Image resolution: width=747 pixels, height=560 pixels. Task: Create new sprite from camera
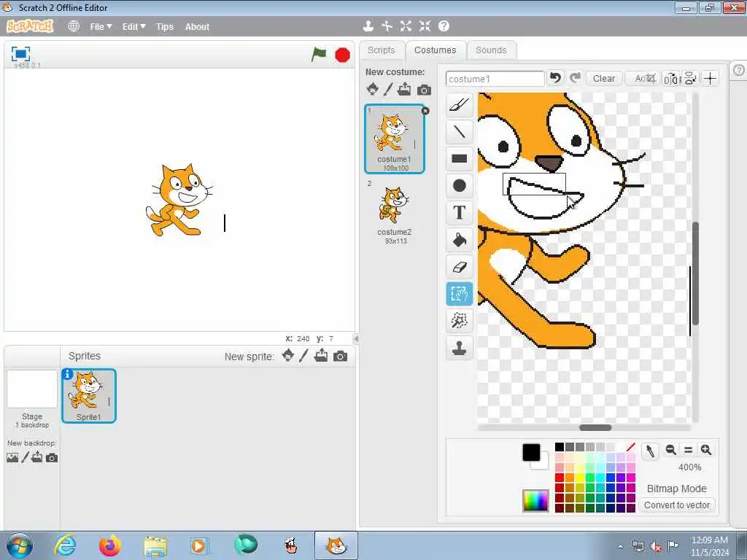click(340, 356)
